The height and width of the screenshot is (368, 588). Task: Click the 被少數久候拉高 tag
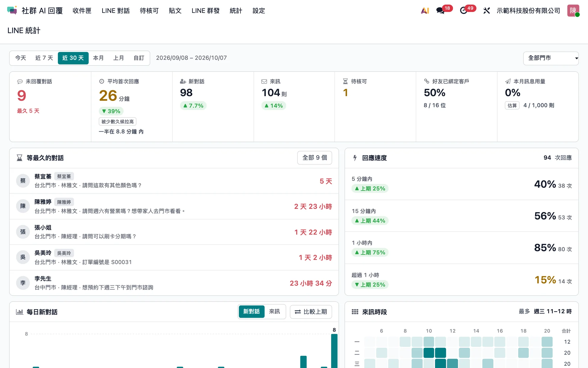pyautogui.click(x=118, y=121)
